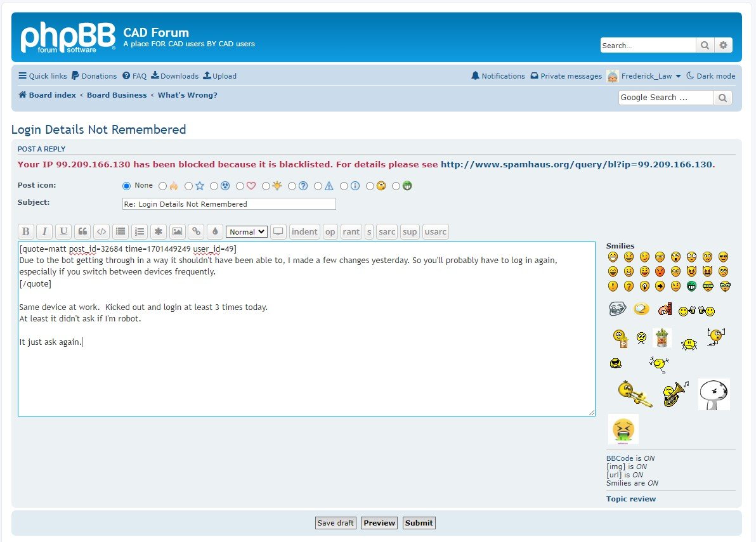Screen dimensions: 756x542
Task: Insert code tags using the code icon
Action: point(101,231)
